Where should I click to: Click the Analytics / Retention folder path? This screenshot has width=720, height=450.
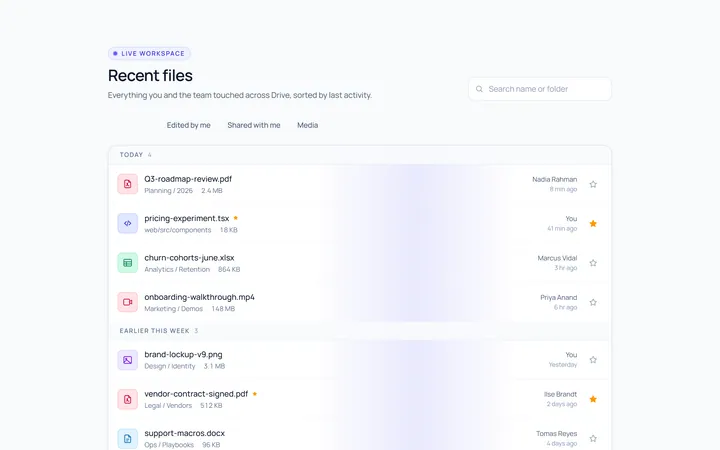click(177, 270)
